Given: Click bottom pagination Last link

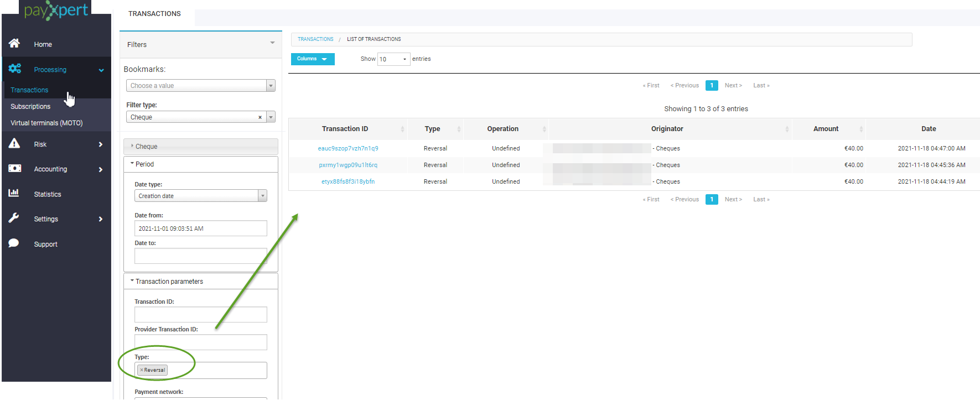Looking at the screenshot, I should (x=761, y=200).
